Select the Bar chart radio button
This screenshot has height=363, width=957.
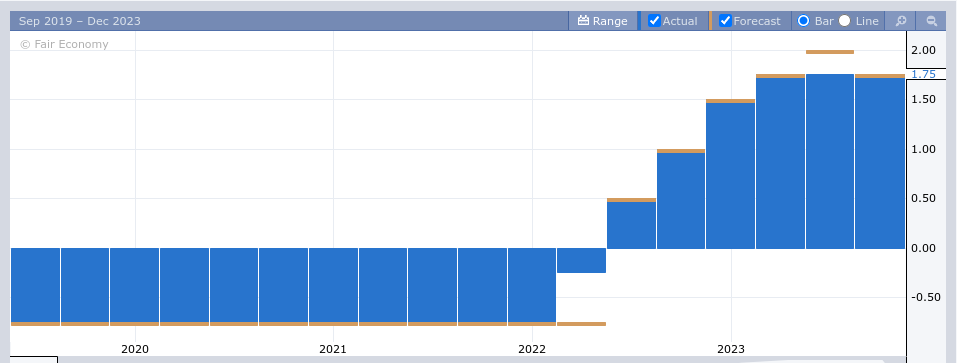(x=803, y=21)
